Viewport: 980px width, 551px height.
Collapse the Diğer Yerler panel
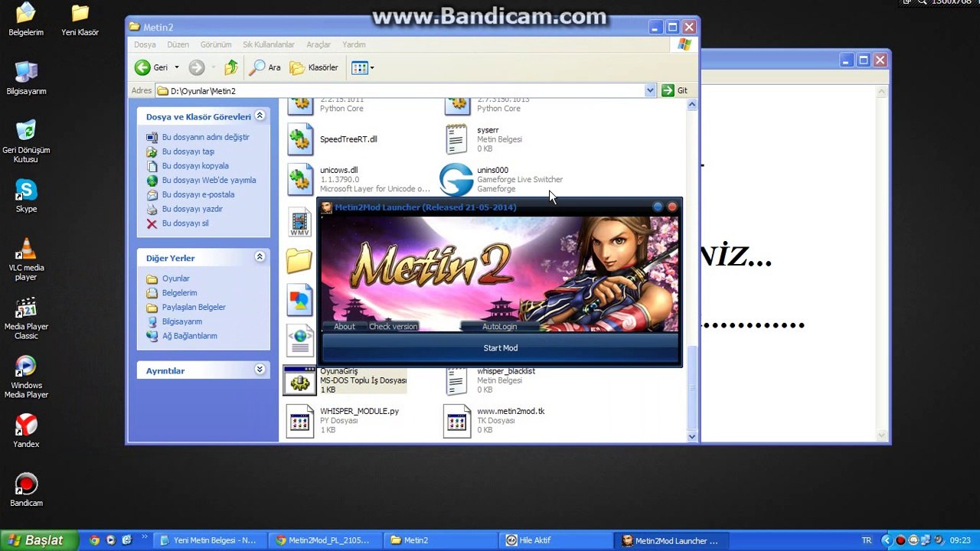(260, 256)
